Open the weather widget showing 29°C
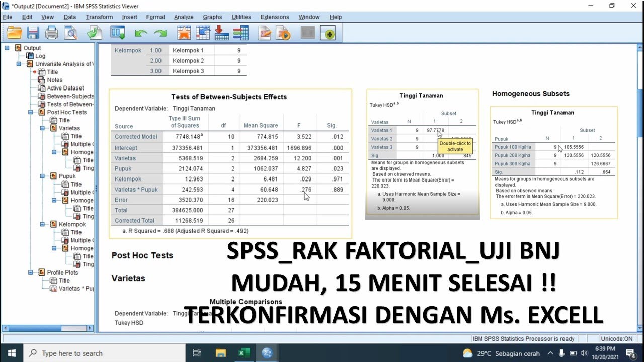 point(501,353)
